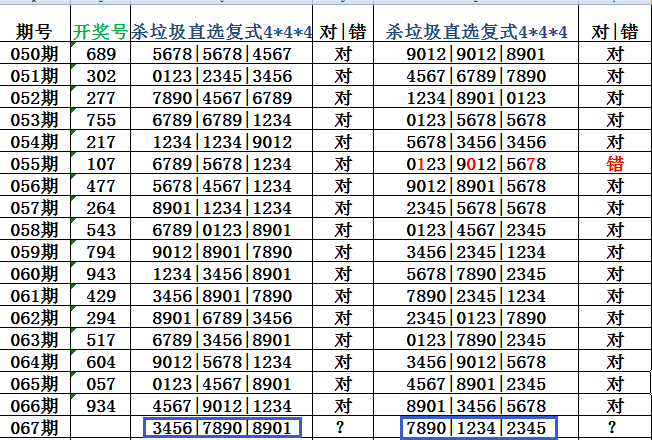Select the green 开奖号 header cell
Viewport: 652px width, 440px height.
click(x=101, y=32)
